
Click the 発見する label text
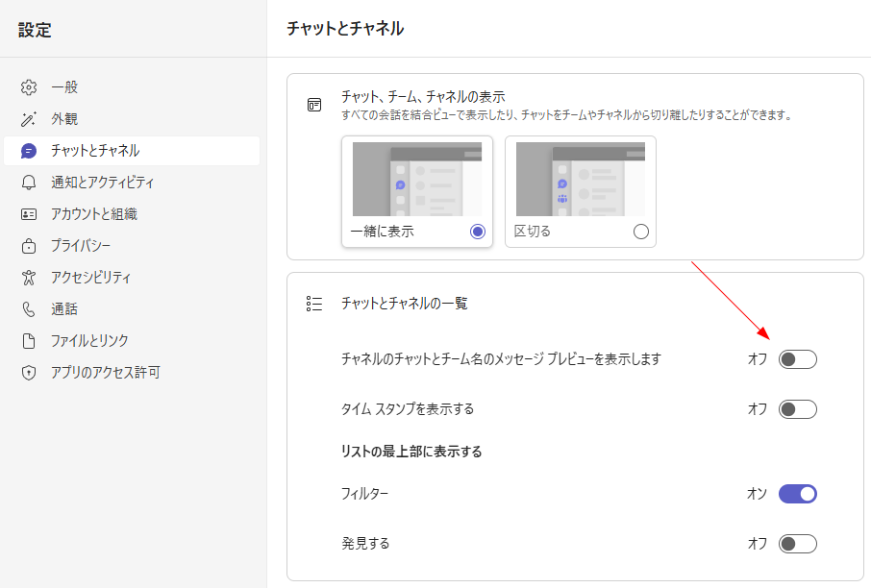click(x=365, y=544)
